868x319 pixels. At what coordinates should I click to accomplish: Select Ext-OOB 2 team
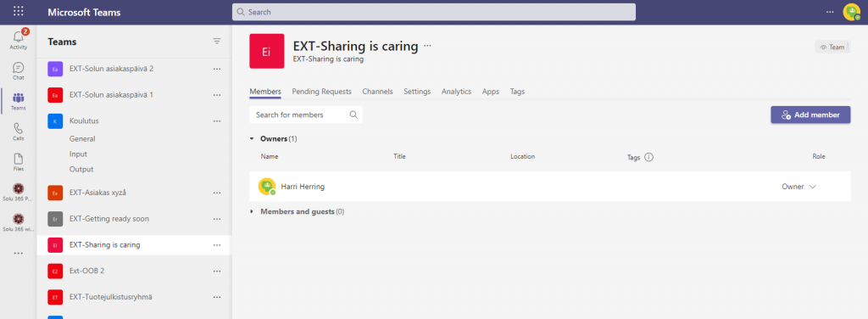[134, 271]
